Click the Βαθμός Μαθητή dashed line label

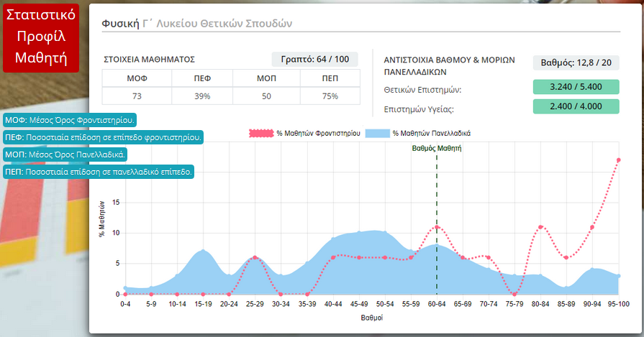point(437,148)
